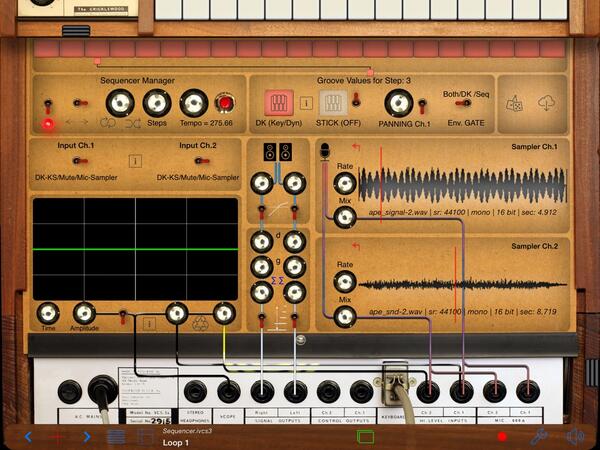Step sequencer forward with right arrow

(x=85, y=122)
